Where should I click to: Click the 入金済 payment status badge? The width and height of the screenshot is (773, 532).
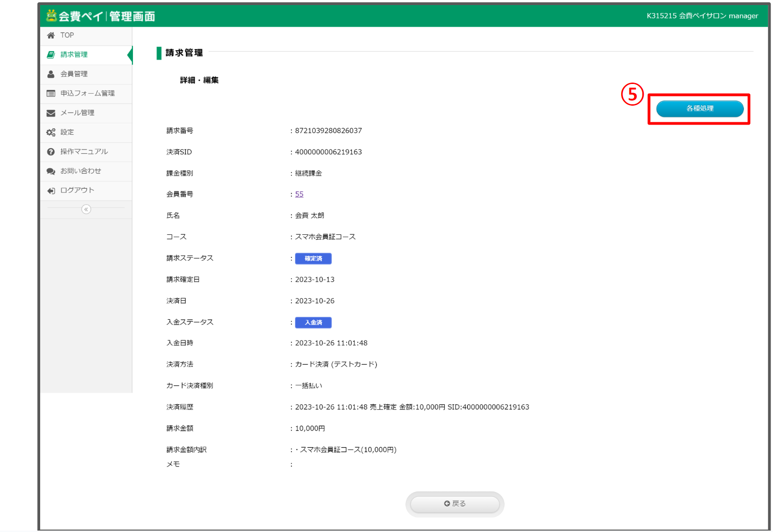click(x=313, y=323)
